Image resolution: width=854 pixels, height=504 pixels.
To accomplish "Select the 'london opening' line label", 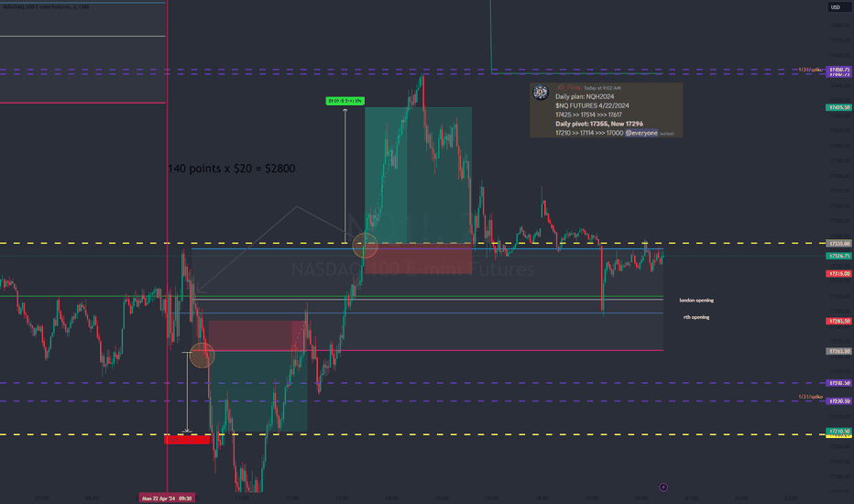I will pyautogui.click(x=696, y=301).
